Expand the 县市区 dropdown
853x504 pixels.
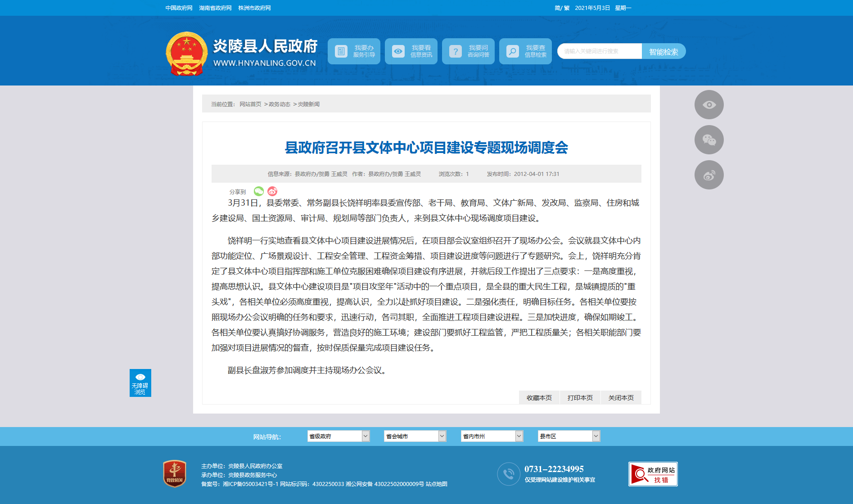pyautogui.click(x=569, y=436)
